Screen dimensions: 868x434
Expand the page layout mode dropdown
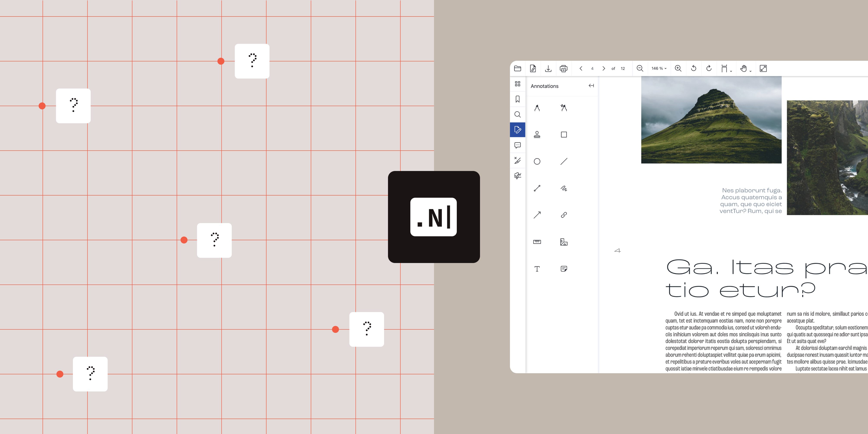point(726,69)
